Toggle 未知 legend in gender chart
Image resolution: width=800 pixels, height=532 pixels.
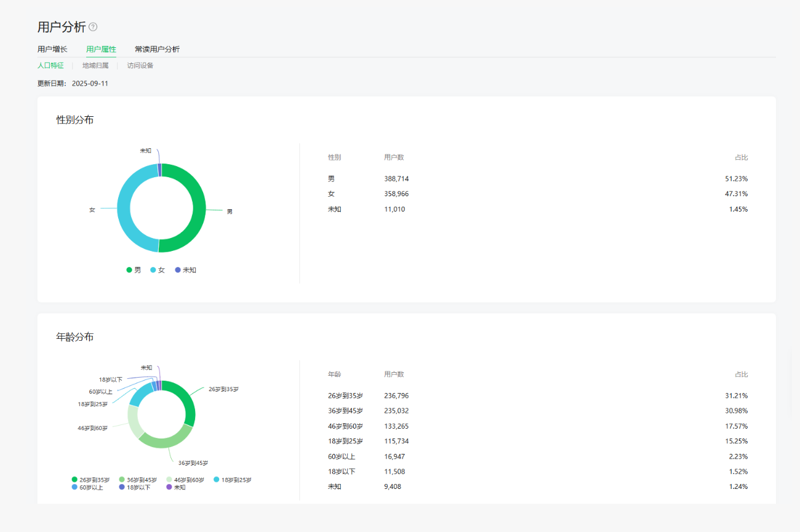[186, 270]
